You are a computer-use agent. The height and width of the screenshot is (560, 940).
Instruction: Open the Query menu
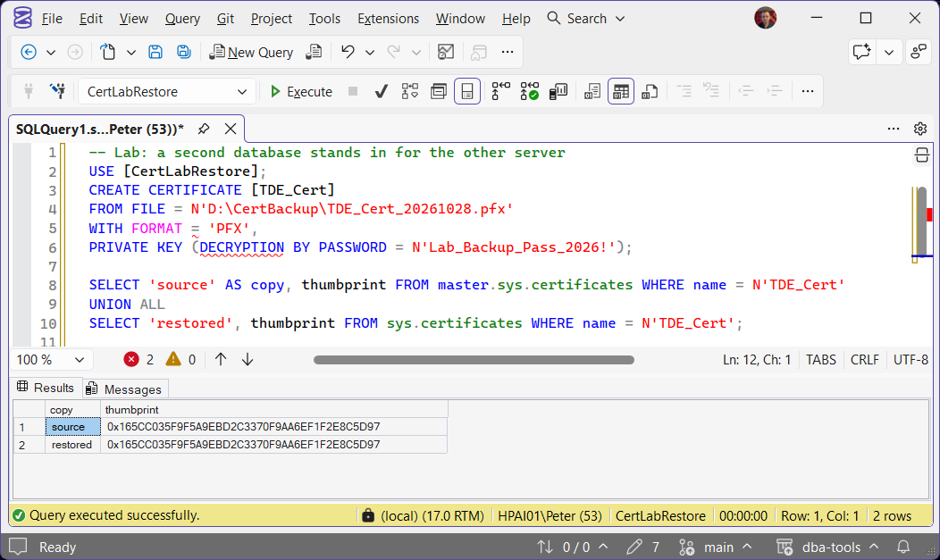tap(183, 19)
